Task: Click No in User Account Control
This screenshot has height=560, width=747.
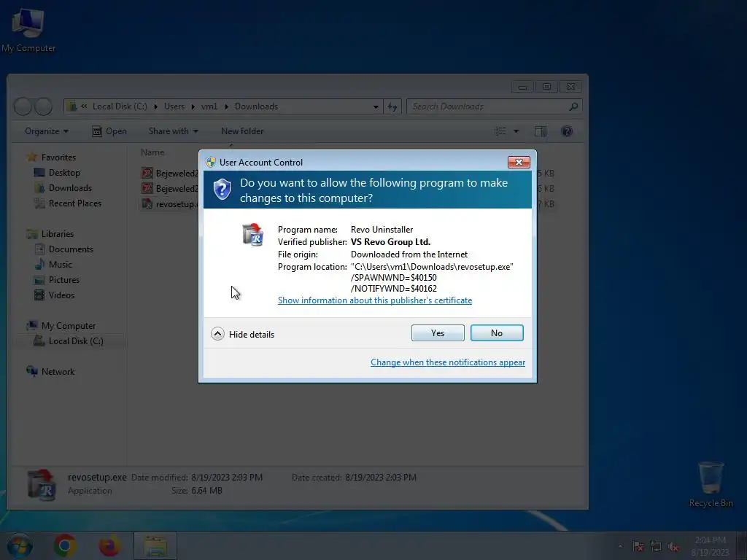Action: [496, 332]
